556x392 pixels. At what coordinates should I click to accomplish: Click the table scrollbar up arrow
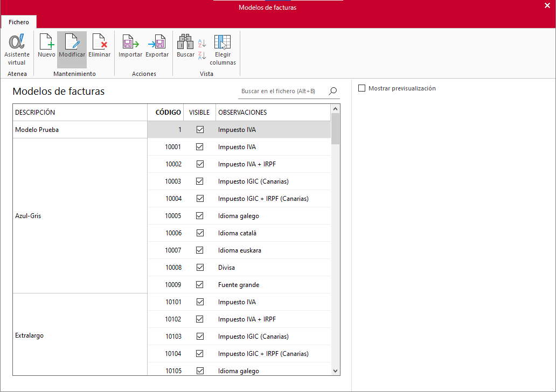click(336, 109)
